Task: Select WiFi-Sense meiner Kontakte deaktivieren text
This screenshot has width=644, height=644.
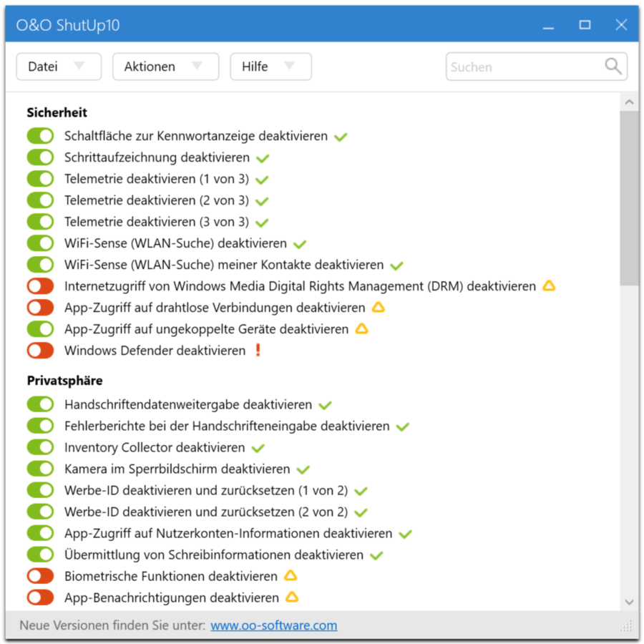Action: 224,265
